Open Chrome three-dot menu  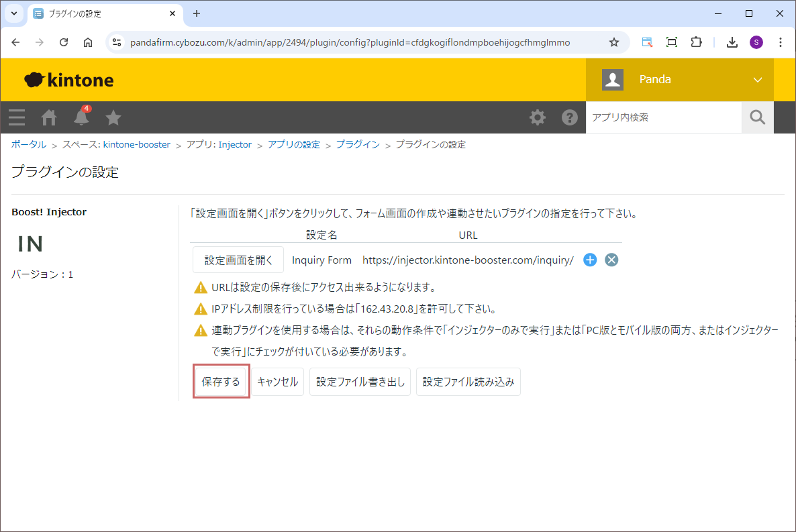click(780, 42)
